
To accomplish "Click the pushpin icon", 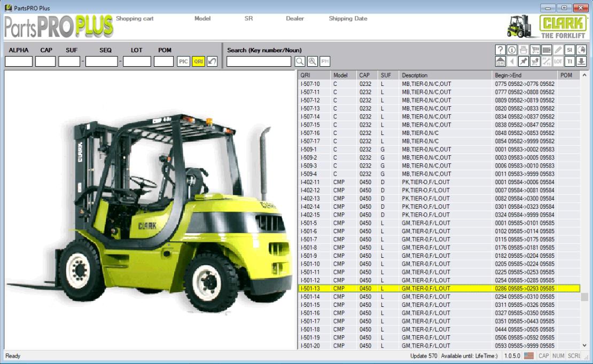I will click(x=524, y=61).
